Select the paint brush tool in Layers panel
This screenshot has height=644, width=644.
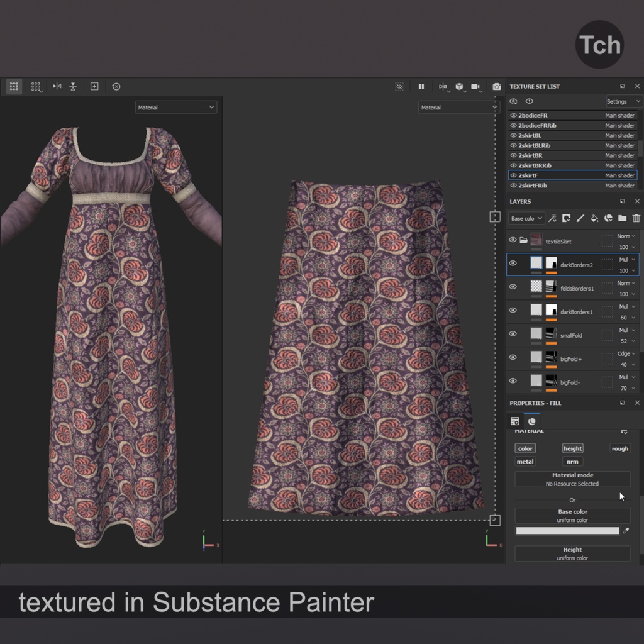pos(580,218)
